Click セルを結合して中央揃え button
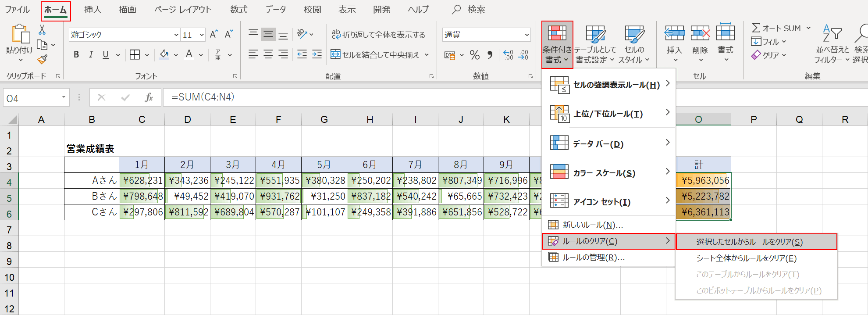Screen dimensions: 868x315 click(375, 55)
